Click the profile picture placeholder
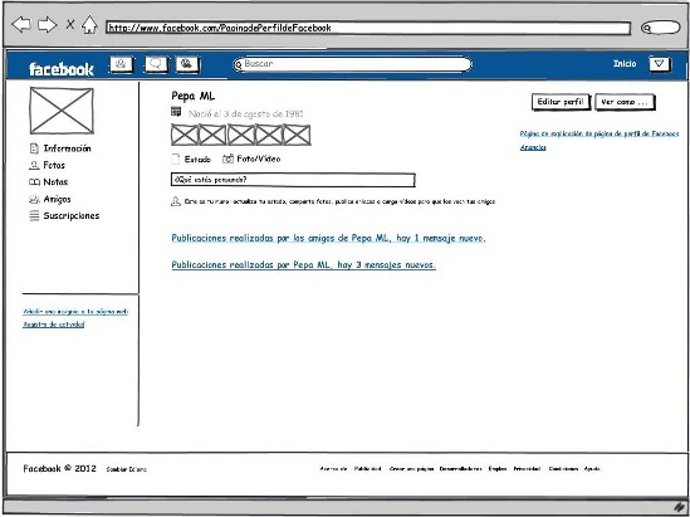The image size is (690, 517). tap(61, 111)
